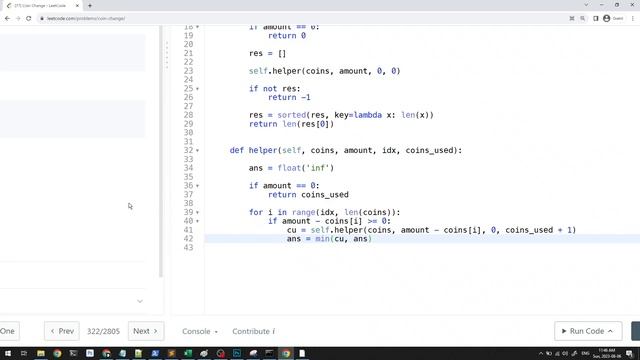Run the solution with Run Code button
This screenshot has height=360, width=640.
[588, 331]
